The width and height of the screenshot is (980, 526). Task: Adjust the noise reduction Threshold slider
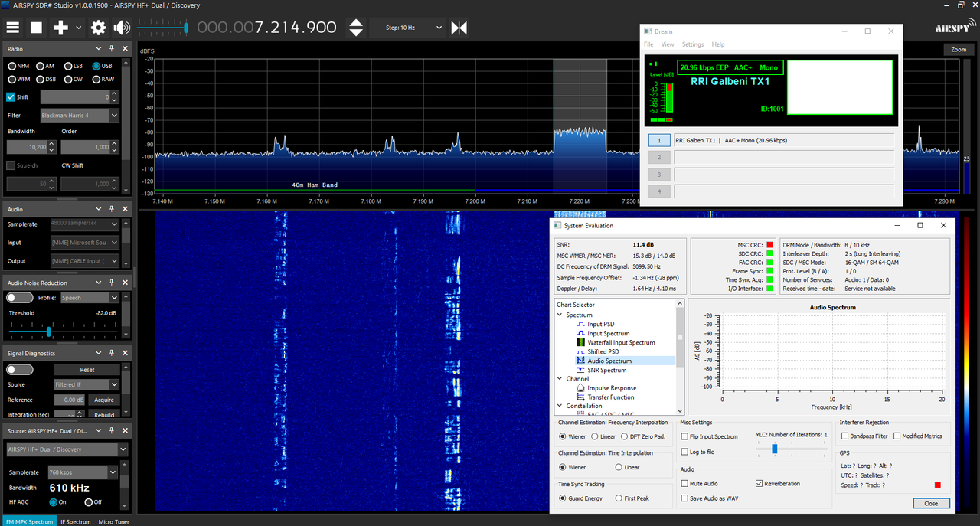[x=49, y=332]
